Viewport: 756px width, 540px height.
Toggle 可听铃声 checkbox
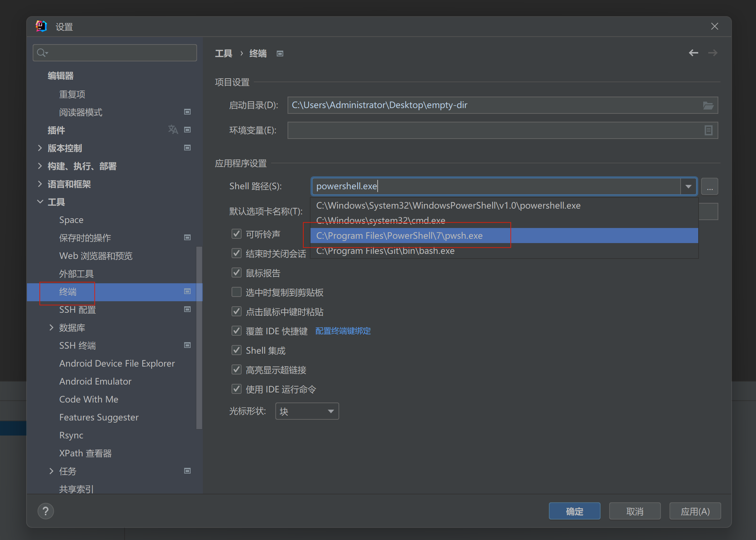click(x=237, y=234)
